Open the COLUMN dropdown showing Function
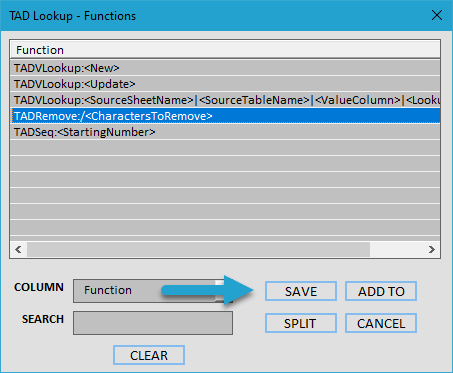The width and height of the screenshot is (453, 373). (x=153, y=291)
